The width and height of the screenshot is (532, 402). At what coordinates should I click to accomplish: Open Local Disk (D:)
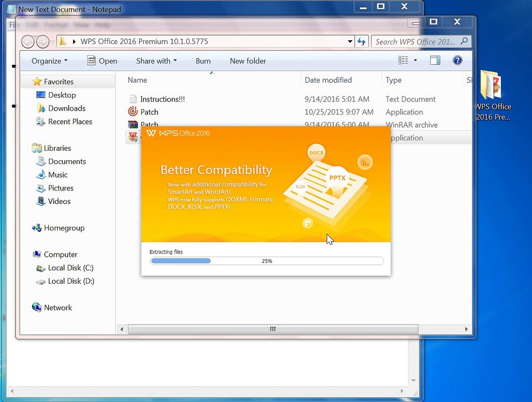[71, 281]
